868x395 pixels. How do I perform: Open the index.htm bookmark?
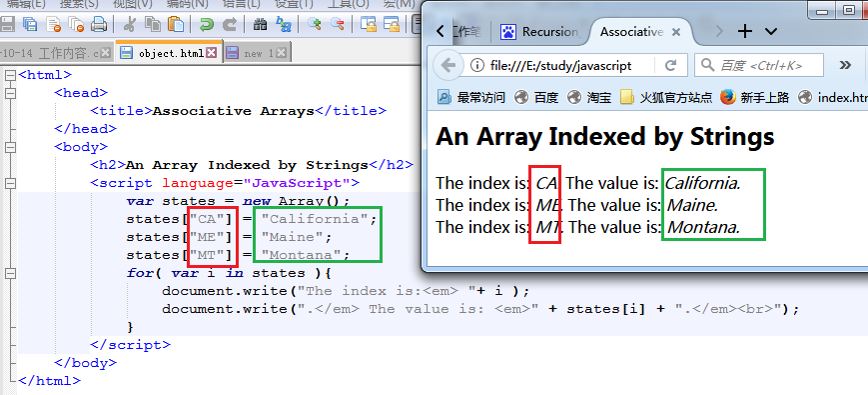pos(833,98)
